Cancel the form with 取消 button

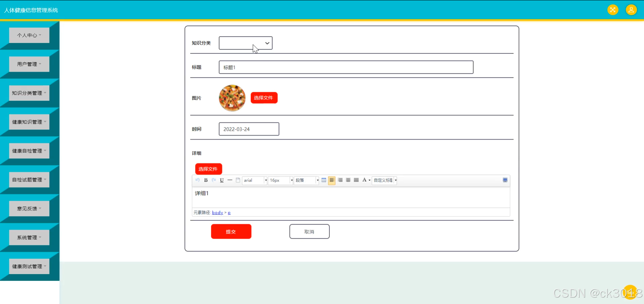pos(309,232)
